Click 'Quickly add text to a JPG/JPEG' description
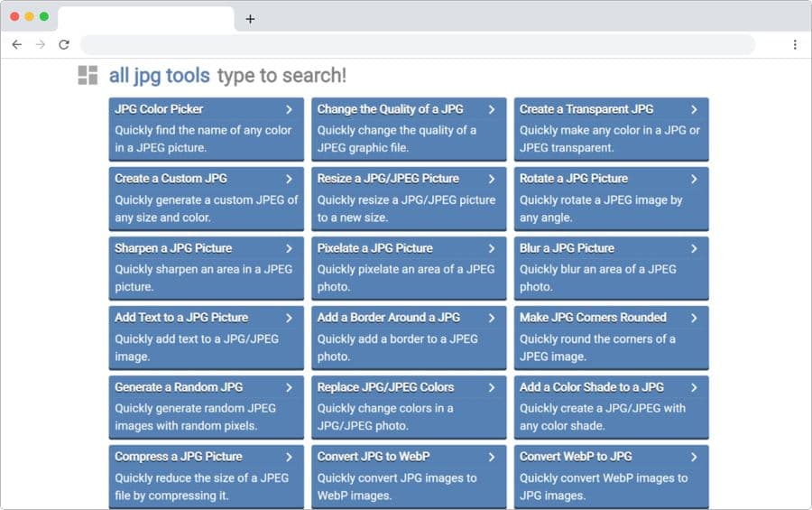The width and height of the screenshot is (812, 510). pos(197,348)
